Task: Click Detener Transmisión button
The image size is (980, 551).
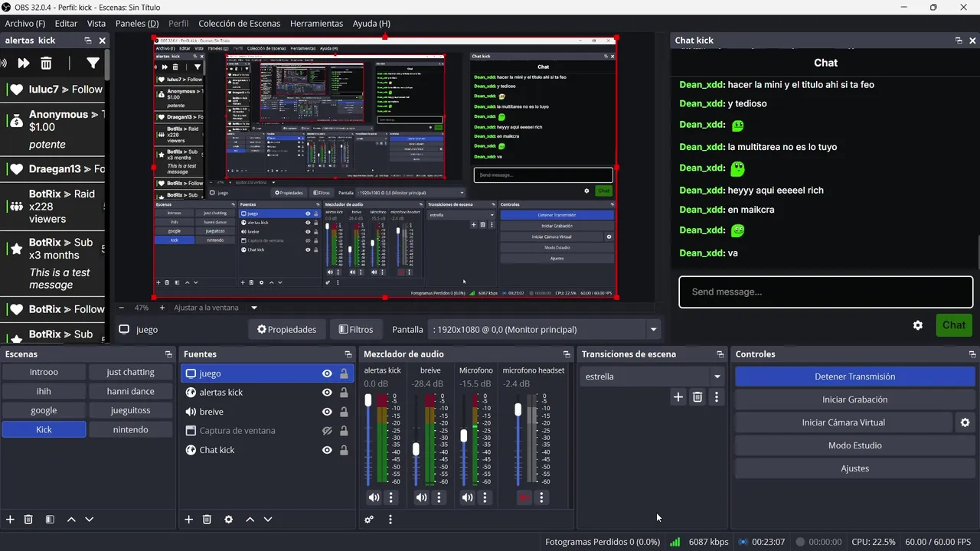Action: (x=854, y=377)
